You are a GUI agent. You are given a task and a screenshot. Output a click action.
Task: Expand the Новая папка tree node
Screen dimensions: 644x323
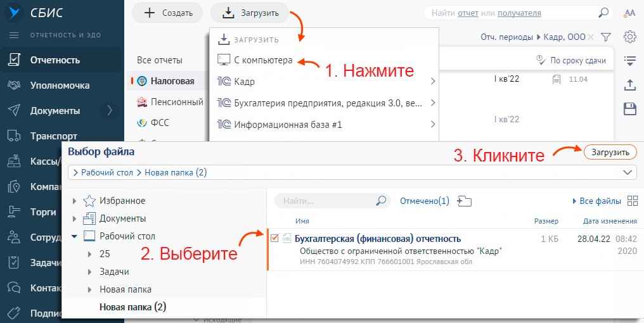(x=89, y=290)
